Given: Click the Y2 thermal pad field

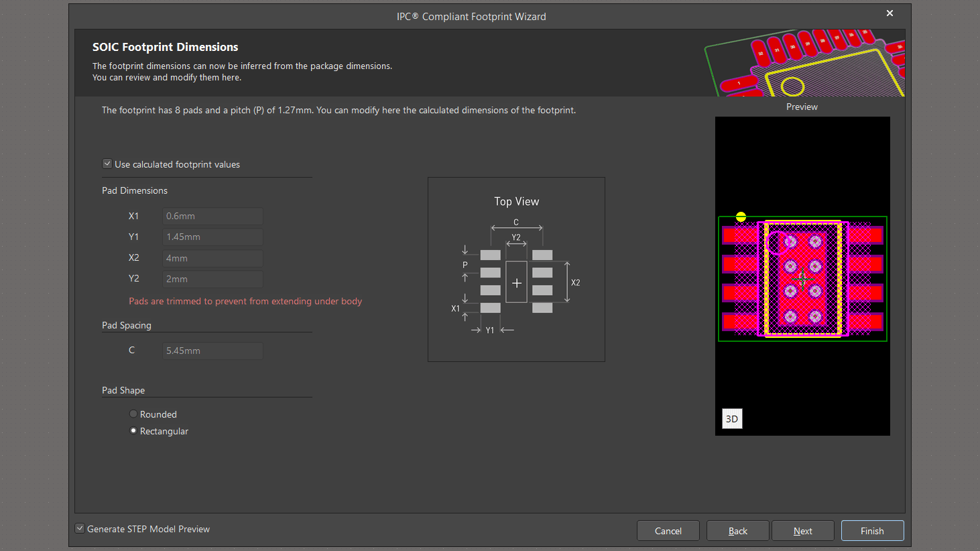Looking at the screenshot, I should [x=212, y=279].
